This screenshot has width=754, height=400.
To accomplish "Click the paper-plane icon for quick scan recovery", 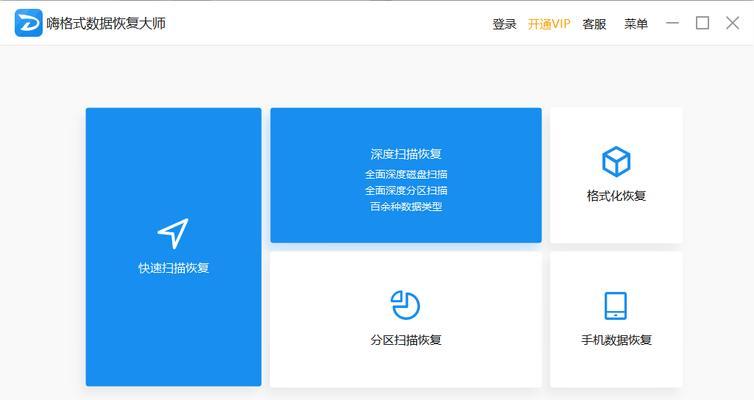I will click(x=173, y=233).
